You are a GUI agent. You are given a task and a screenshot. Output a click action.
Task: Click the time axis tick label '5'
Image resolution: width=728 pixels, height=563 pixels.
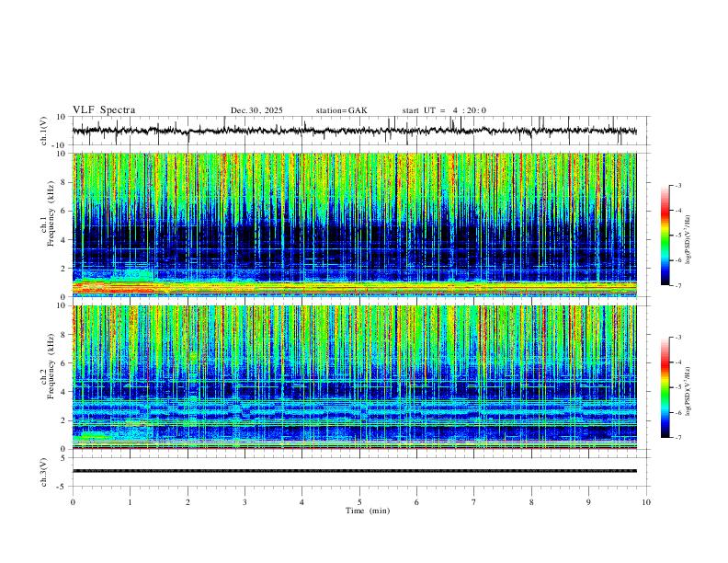click(x=359, y=502)
